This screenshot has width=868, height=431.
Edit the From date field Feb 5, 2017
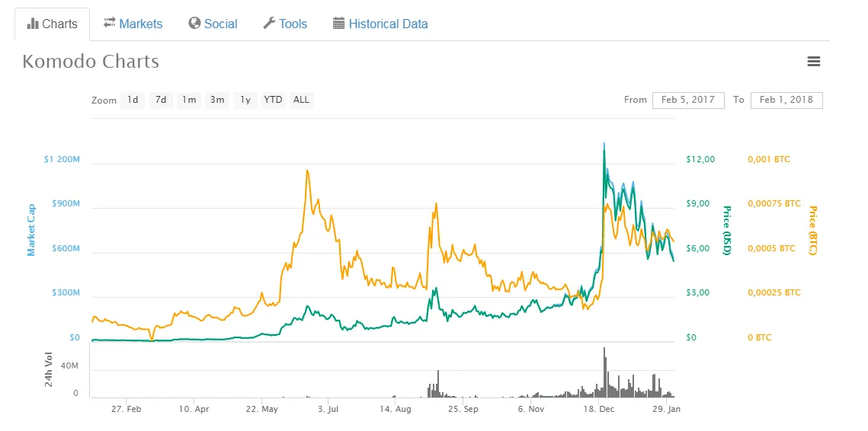(x=688, y=101)
